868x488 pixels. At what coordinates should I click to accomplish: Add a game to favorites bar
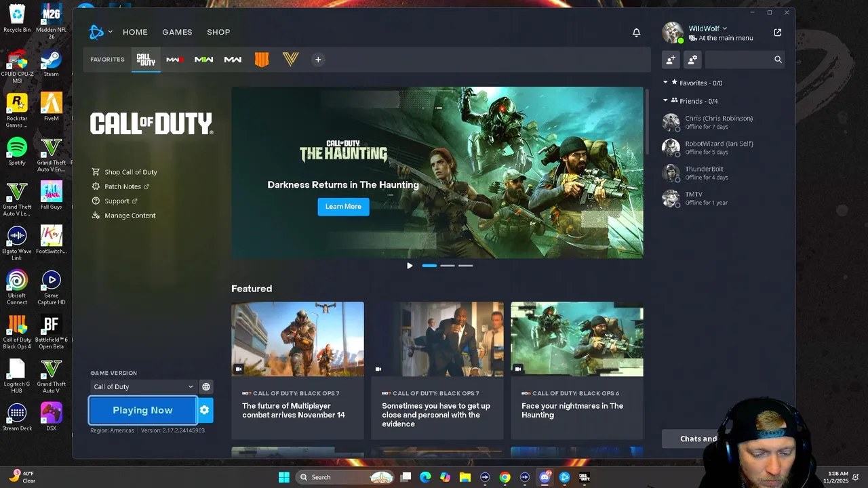click(x=318, y=60)
